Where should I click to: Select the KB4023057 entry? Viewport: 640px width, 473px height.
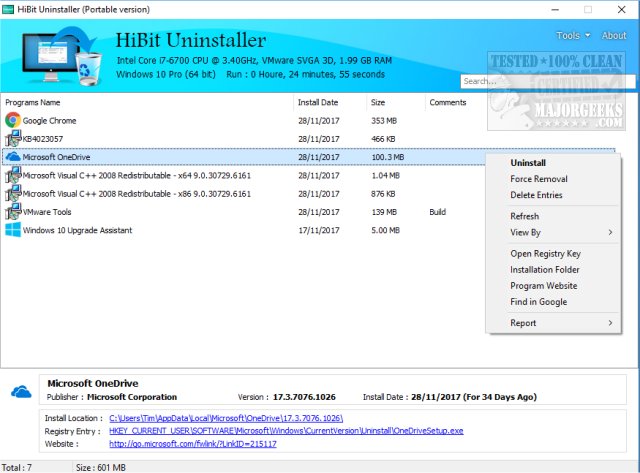[43, 139]
